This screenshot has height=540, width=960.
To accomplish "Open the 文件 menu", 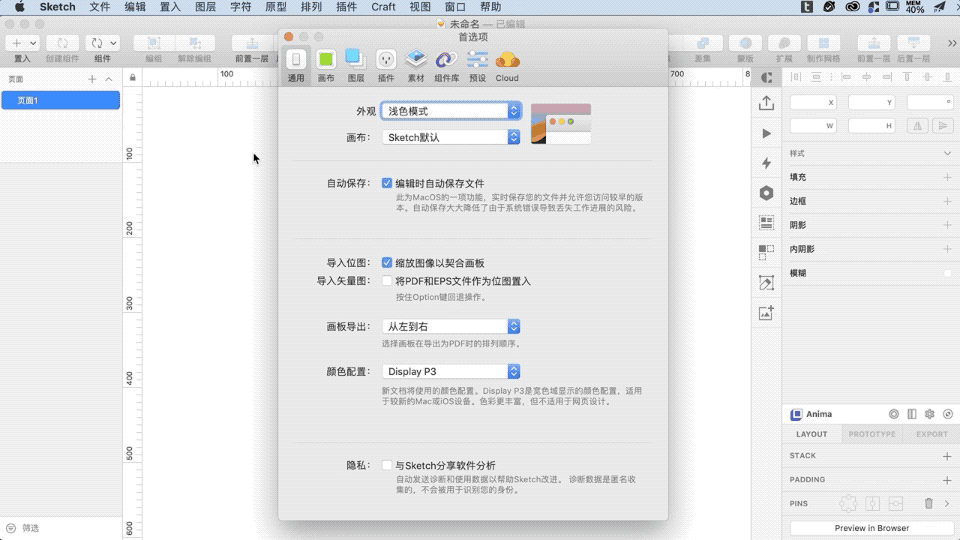I will (100, 7).
